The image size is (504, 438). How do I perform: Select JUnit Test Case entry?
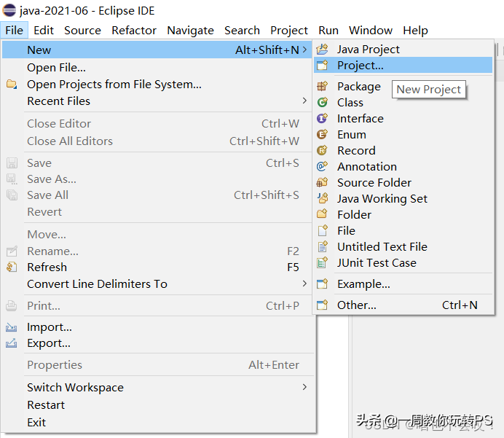403,263
